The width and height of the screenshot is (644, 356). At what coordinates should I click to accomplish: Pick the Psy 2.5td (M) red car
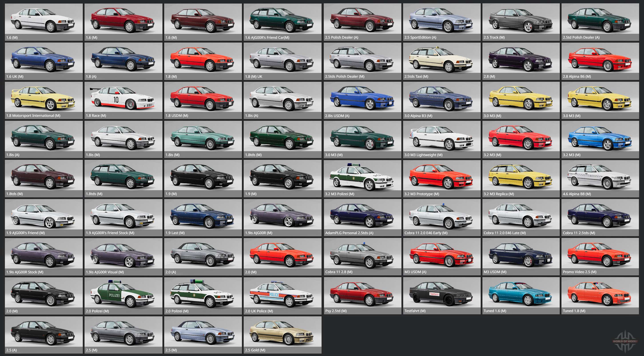pos(362,296)
